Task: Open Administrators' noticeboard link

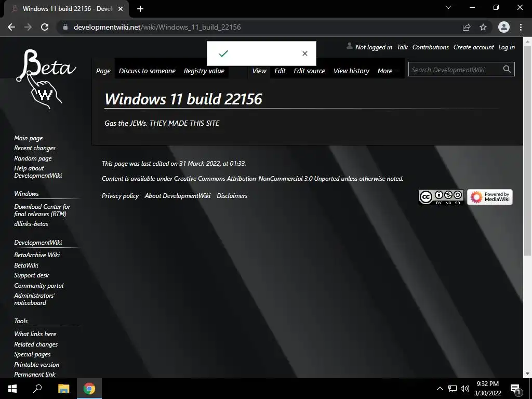Action: pyautogui.click(x=34, y=299)
